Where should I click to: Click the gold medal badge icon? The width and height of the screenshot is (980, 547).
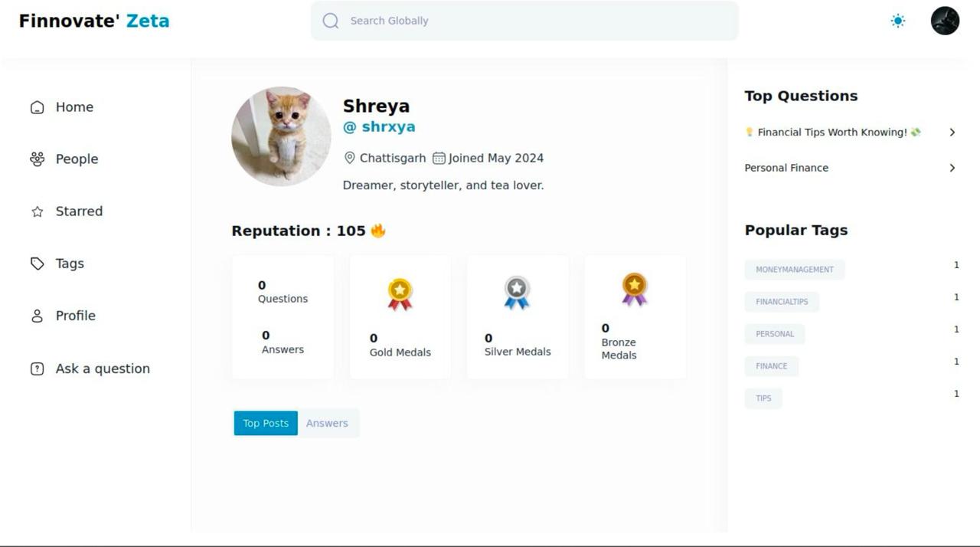point(400,293)
